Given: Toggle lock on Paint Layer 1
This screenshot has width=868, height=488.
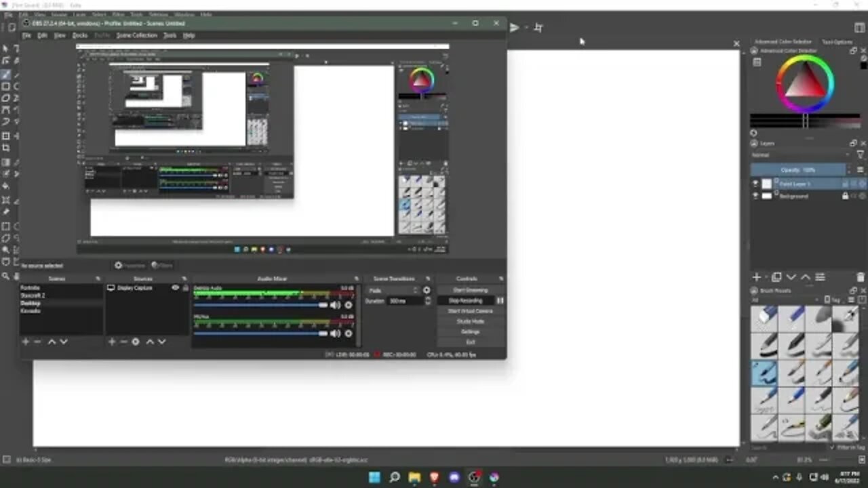Looking at the screenshot, I should point(845,184).
